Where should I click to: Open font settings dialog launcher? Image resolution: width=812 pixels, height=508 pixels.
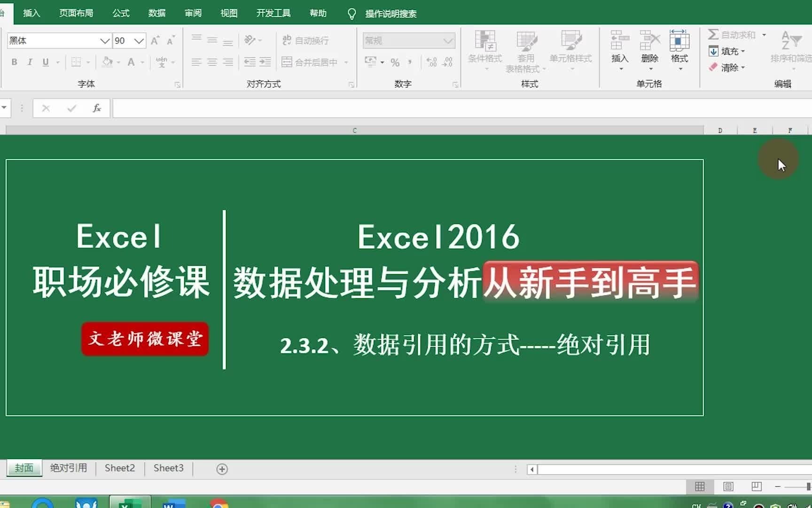[x=178, y=85]
